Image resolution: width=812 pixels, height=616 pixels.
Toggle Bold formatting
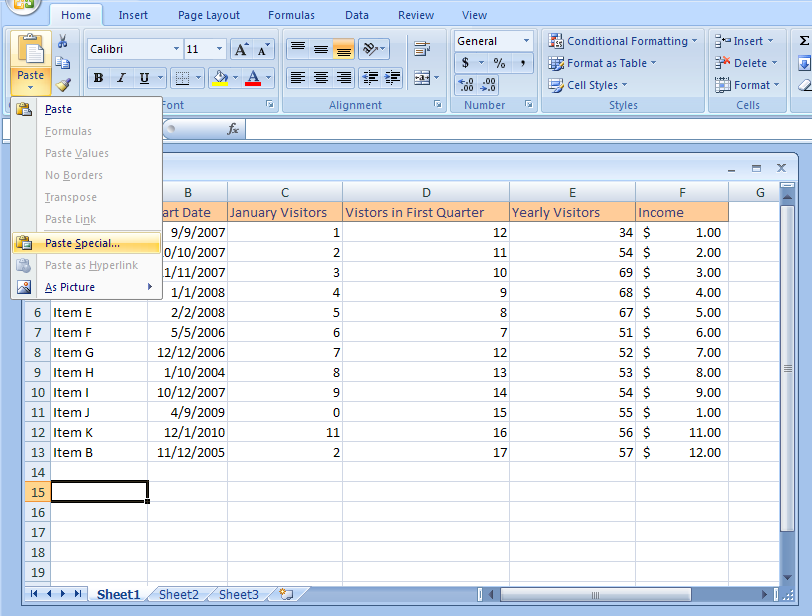[x=98, y=78]
